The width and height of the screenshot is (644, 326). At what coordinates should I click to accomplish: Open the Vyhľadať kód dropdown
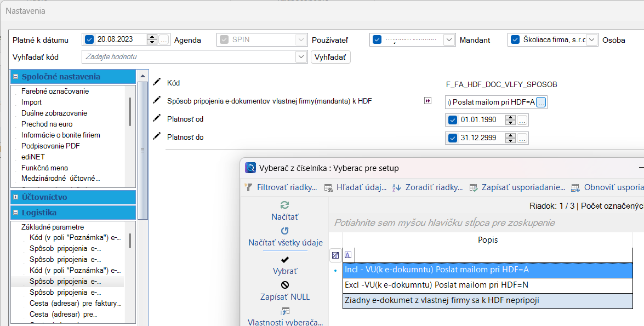300,56
